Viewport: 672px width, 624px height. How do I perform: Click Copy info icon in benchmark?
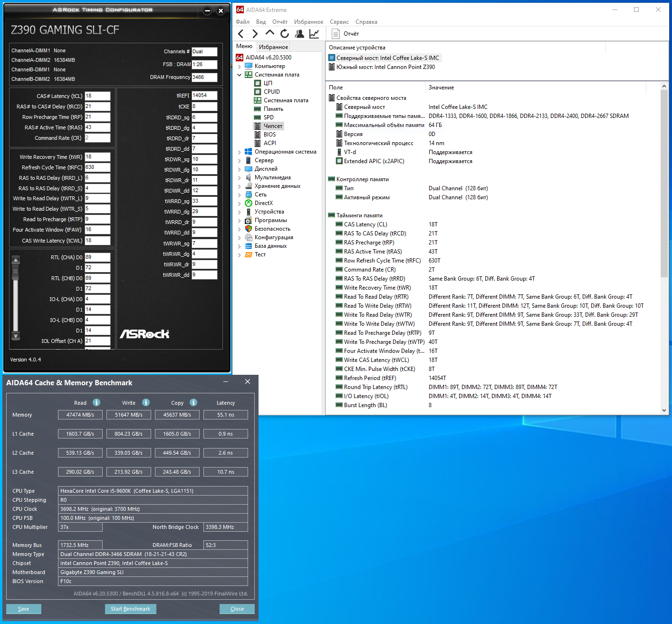pos(193,402)
